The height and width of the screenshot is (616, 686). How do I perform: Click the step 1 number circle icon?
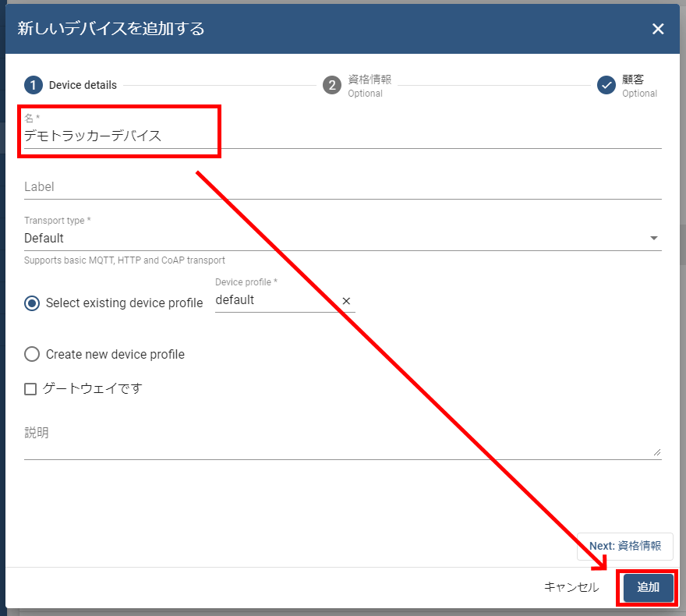pyautogui.click(x=34, y=85)
